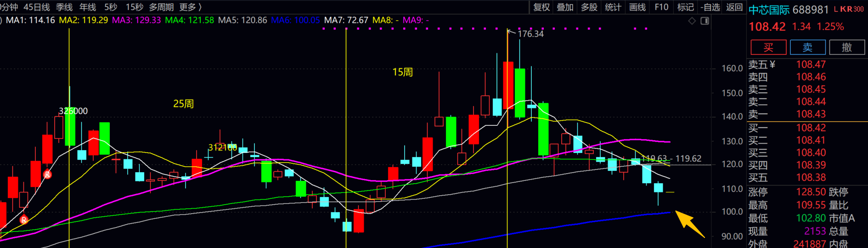
Task: Open the 复权 adjustment dropdown
Action: (x=541, y=7)
